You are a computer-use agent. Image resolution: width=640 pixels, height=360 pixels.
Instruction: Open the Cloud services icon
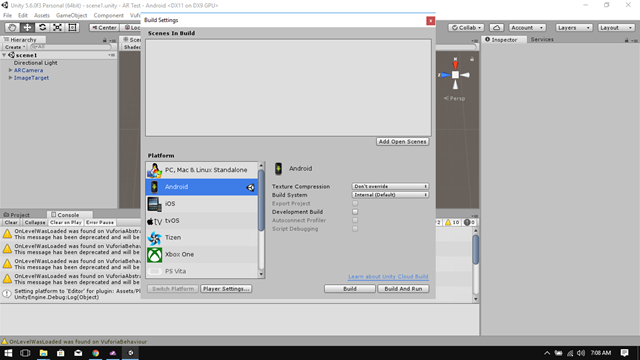(x=496, y=27)
